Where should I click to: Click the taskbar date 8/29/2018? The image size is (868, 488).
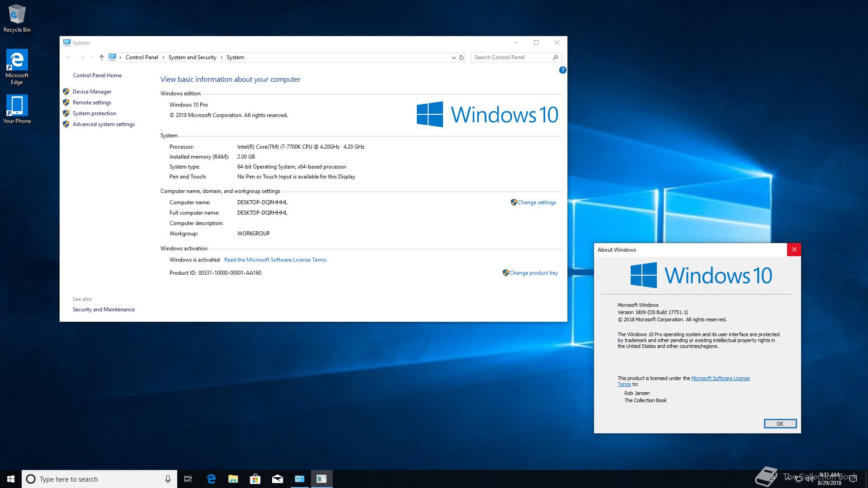829,483
